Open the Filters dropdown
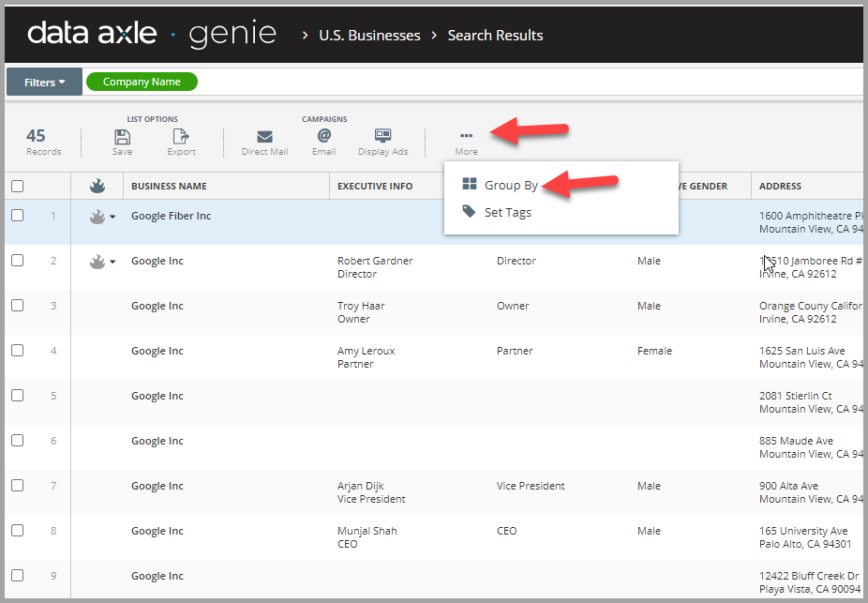 click(43, 82)
